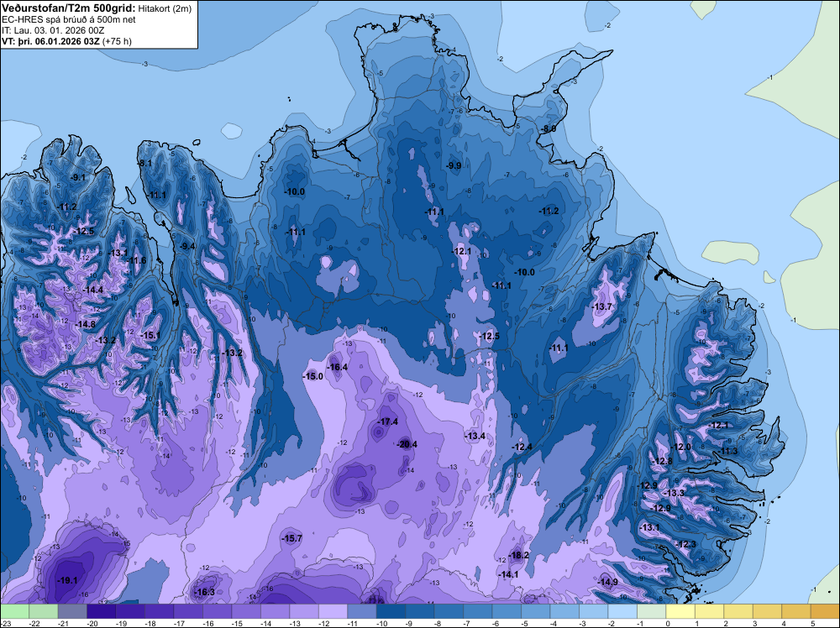Image resolution: width=840 pixels, height=628 pixels.
Task: Click the -12.5 label in the Westfjords
Action: (85, 231)
